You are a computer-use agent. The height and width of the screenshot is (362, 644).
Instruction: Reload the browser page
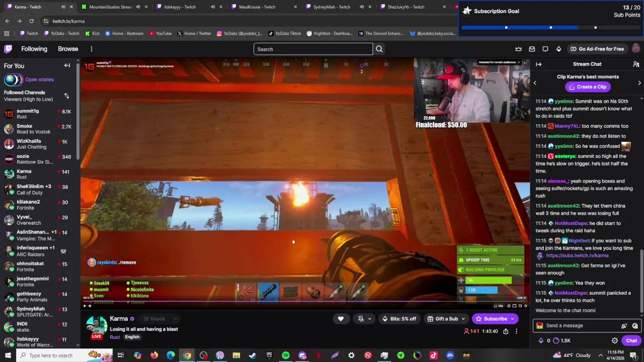point(31,21)
